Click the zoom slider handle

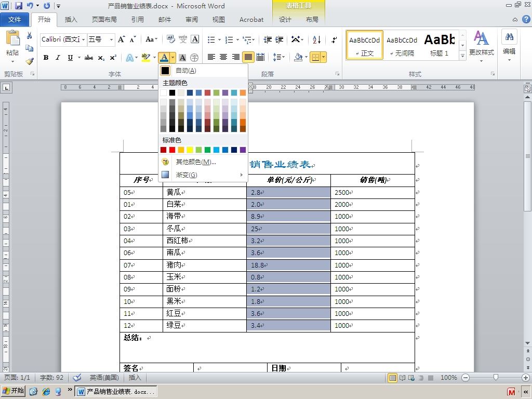click(x=496, y=377)
